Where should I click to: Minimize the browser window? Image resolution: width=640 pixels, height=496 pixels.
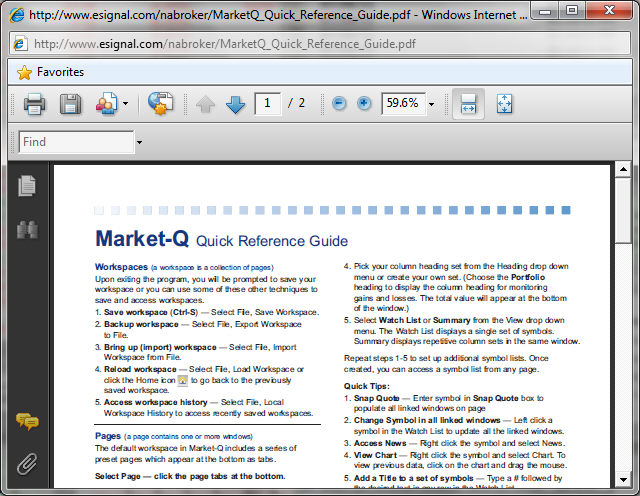[545, 10]
